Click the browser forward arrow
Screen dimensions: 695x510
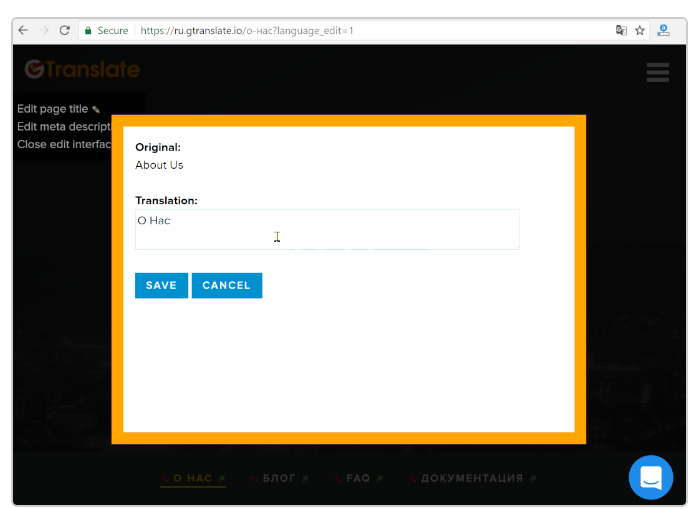44,31
